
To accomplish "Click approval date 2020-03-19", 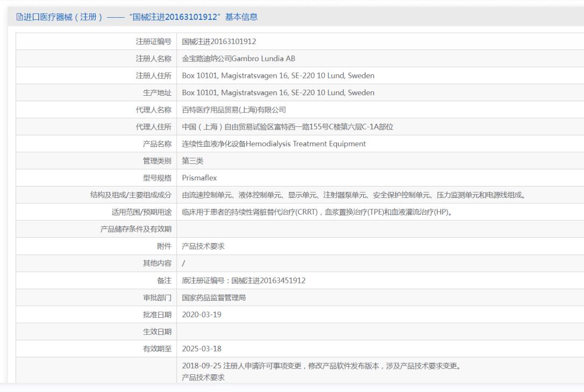I will [x=202, y=315].
